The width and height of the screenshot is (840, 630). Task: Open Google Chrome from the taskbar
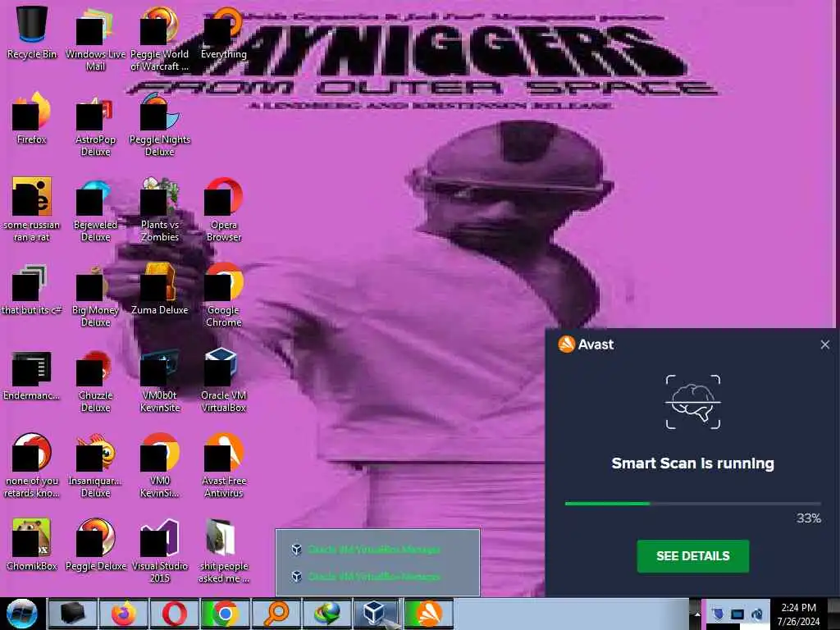tap(225, 614)
